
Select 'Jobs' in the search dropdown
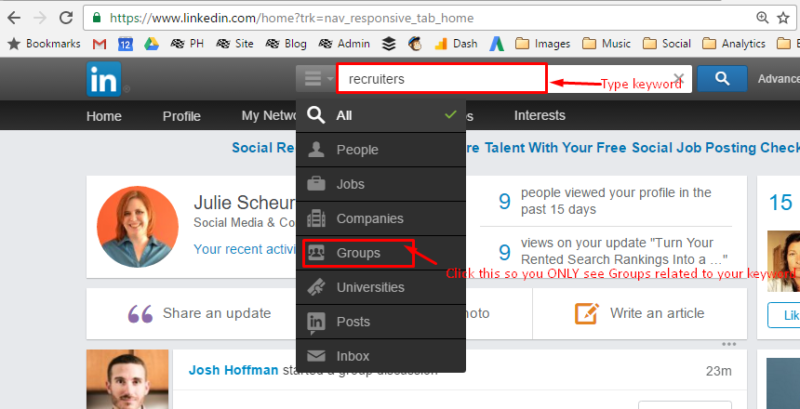click(381, 184)
